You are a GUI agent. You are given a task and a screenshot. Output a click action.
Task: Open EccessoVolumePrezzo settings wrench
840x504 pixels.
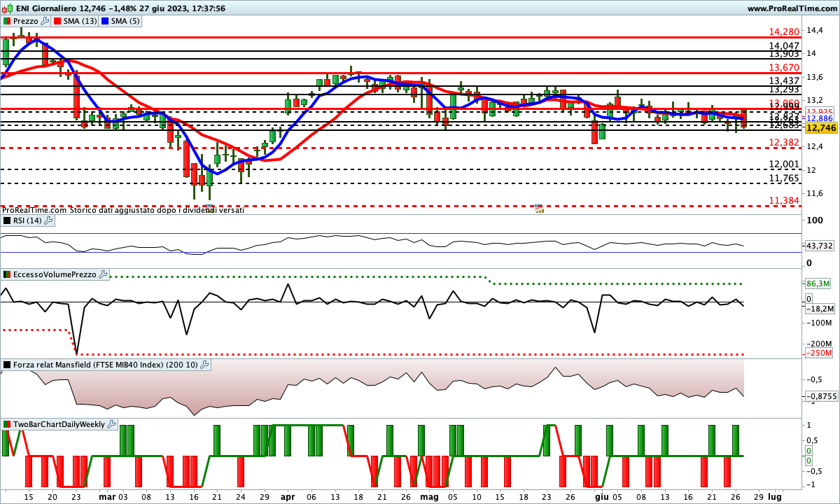coord(103,274)
